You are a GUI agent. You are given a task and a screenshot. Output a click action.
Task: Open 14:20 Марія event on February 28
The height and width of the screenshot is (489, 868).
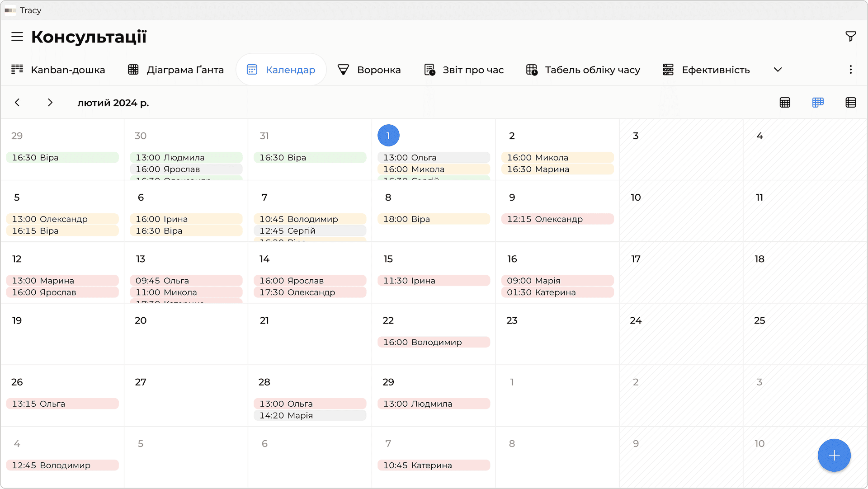coord(310,415)
